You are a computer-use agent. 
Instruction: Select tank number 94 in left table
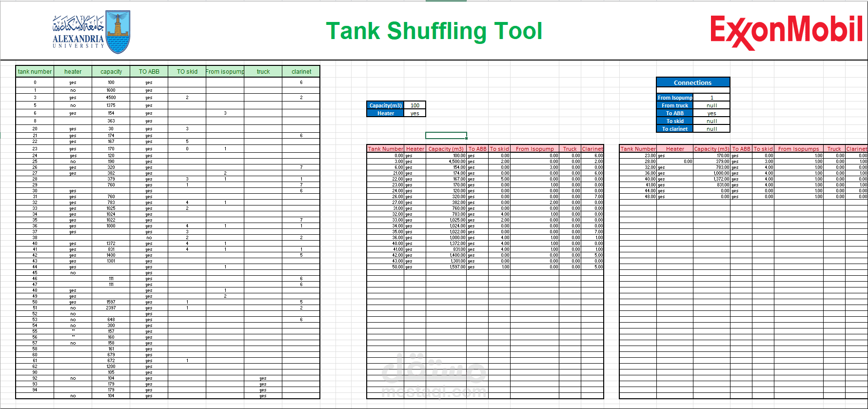tap(35, 390)
